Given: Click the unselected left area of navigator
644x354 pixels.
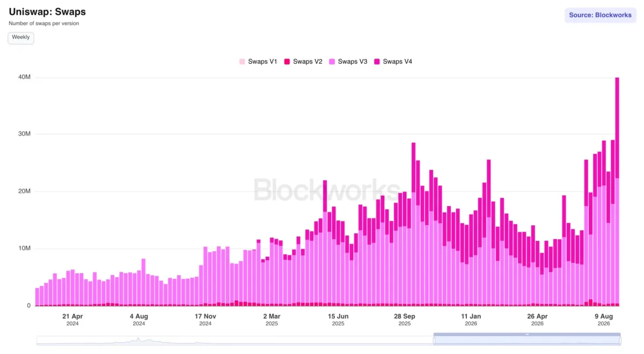Looking at the screenshot, I should point(235,340).
